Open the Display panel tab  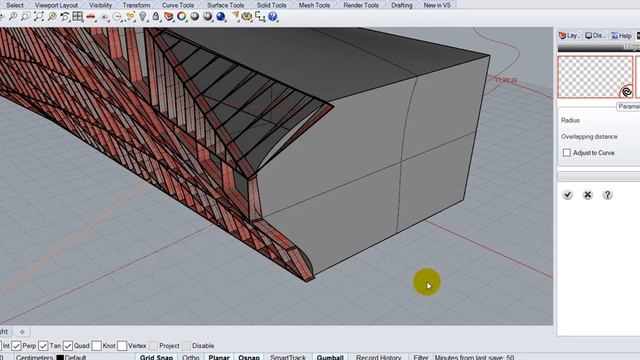(594, 36)
